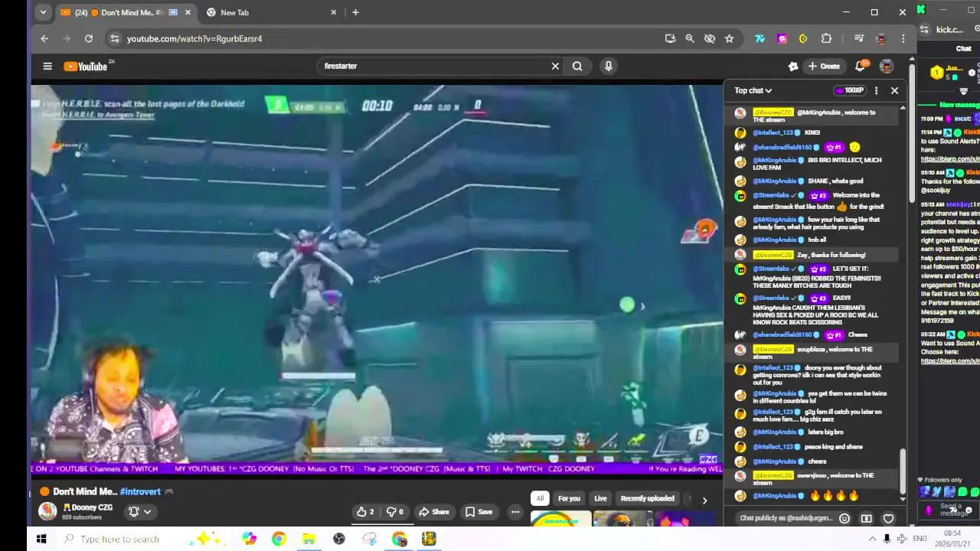The width and height of the screenshot is (980, 551).
Task: Clear the 'firestarter' search text
Action: point(555,67)
